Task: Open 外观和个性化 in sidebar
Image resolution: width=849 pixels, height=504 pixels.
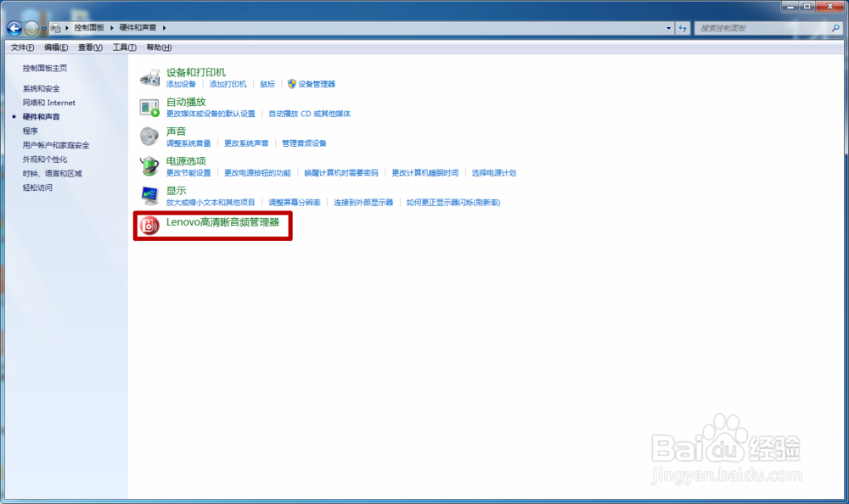Action: tap(45, 160)
